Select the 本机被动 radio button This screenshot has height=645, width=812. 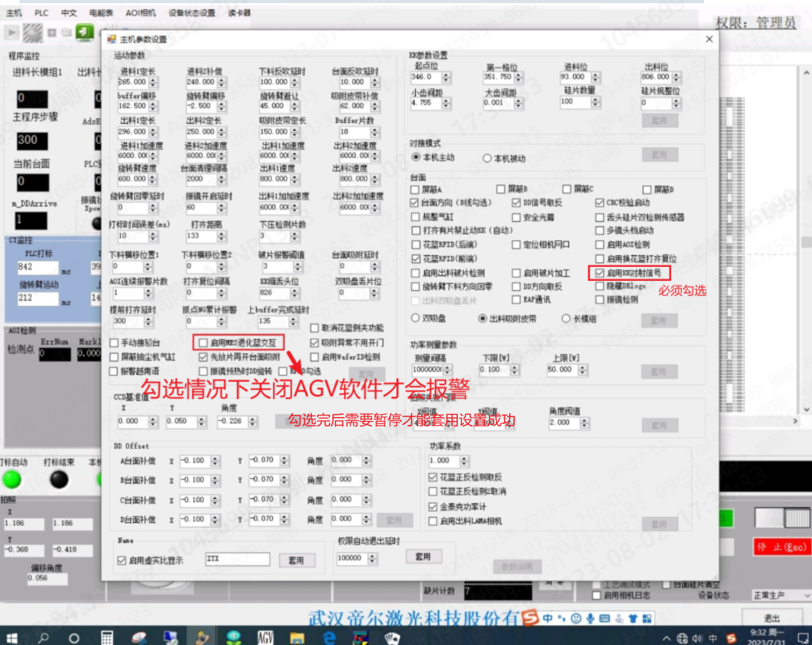(x=487, y=159)
